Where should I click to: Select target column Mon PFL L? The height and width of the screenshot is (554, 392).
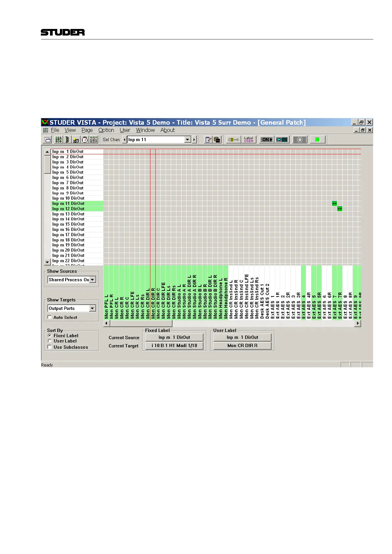coord(106,292)
